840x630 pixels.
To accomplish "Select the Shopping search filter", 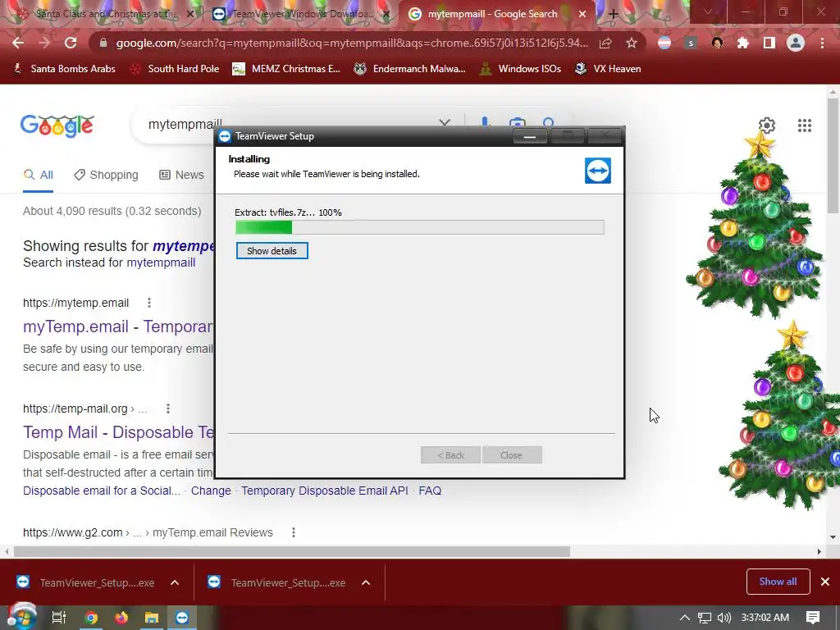I will (x=106, y=176).
